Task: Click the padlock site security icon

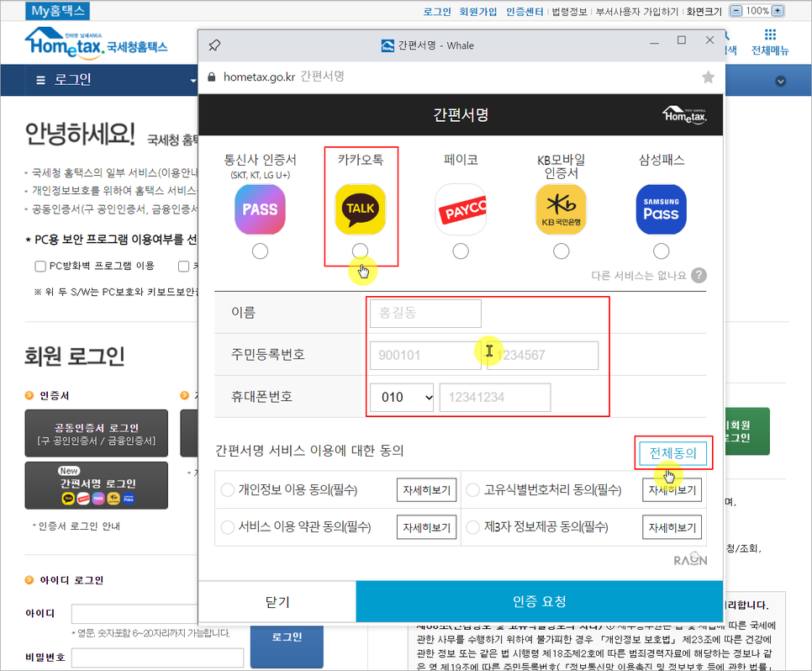Action: pos(211,77)
